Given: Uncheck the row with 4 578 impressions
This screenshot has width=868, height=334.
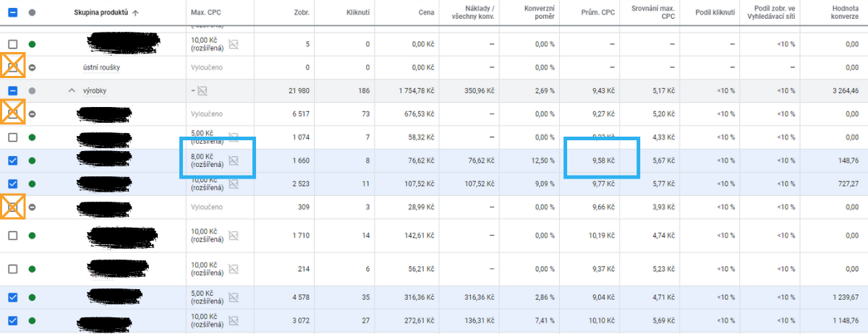Looking at the screenshot, I should 13,297.
